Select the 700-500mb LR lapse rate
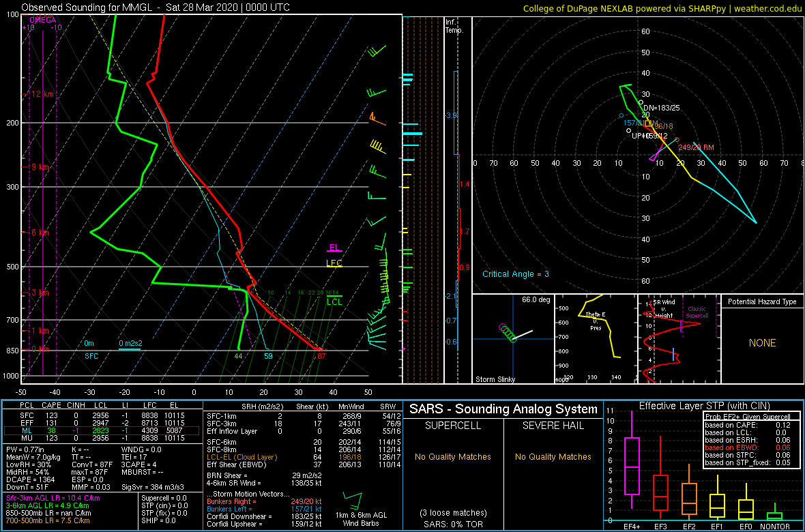 pyautogui.click(x=48, y=520)
